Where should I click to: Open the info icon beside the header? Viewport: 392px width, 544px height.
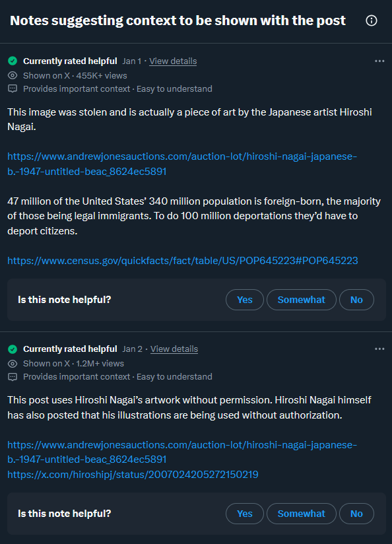(371, 20)
